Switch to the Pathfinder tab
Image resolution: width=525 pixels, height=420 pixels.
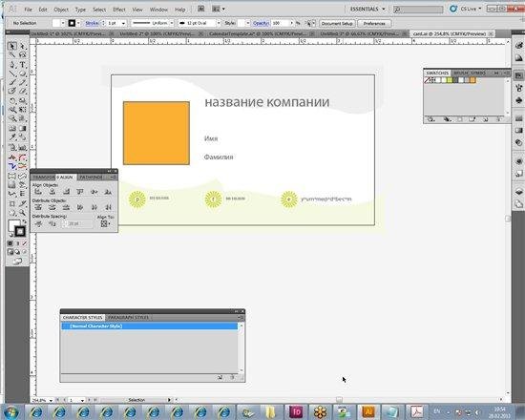click(x=91, y=177)
